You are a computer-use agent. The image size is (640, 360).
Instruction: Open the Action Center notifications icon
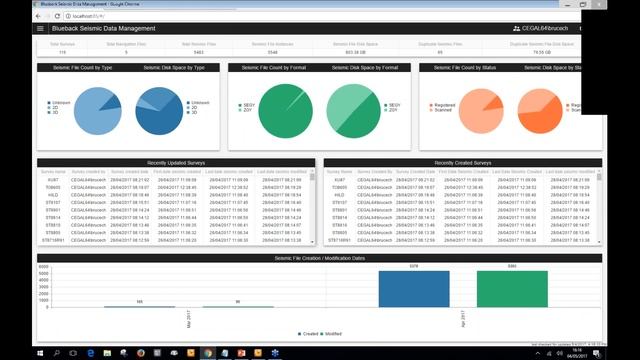click(x=596, y=353)
